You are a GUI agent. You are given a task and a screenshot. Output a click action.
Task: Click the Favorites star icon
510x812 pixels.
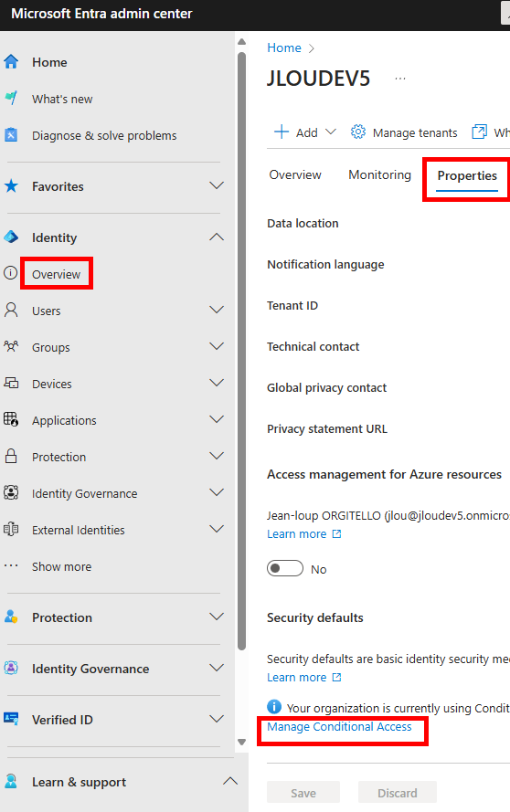[x=11, y=186]
